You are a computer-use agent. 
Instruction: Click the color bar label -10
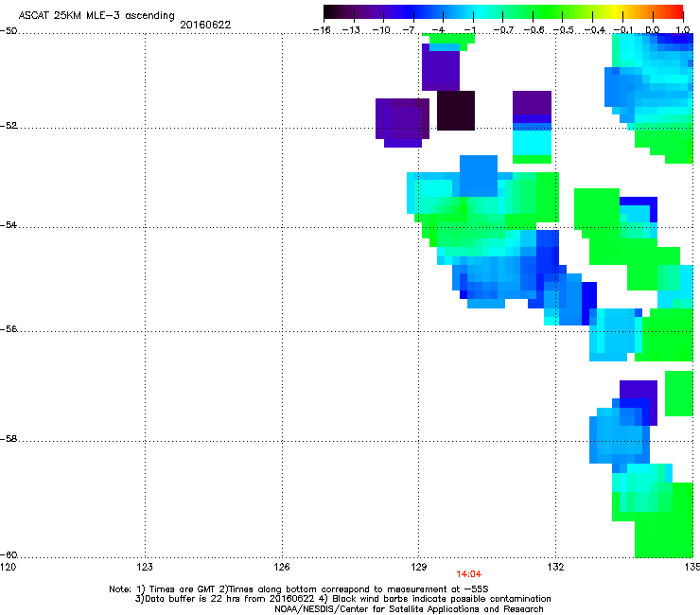[381, 30]
